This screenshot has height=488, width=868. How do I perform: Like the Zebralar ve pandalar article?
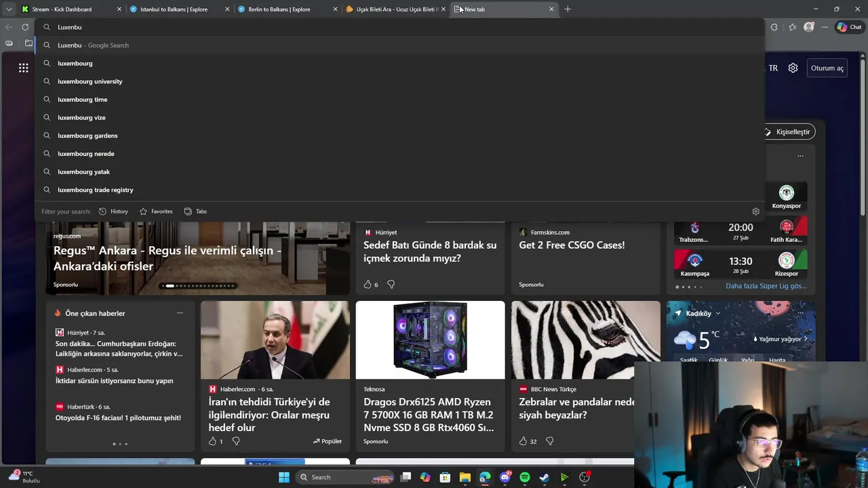pyautogui.click(x=523, y=441)
